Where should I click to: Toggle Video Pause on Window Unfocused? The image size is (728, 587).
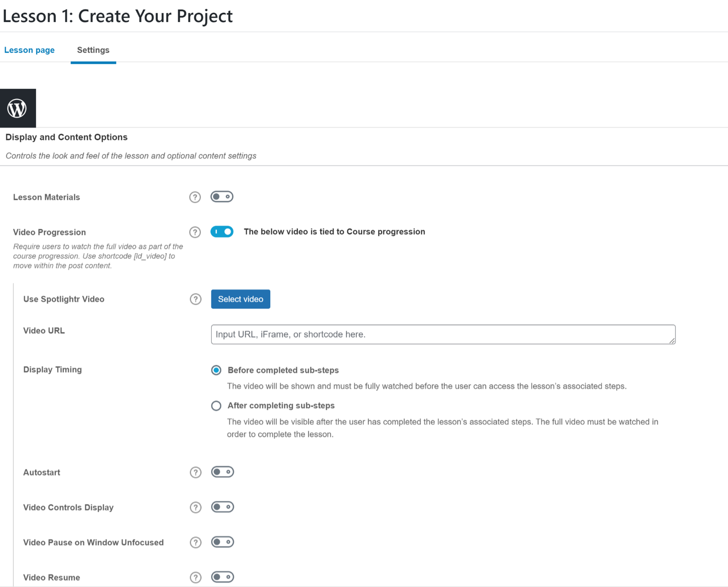pyautogui.click(x=222, y=542)
